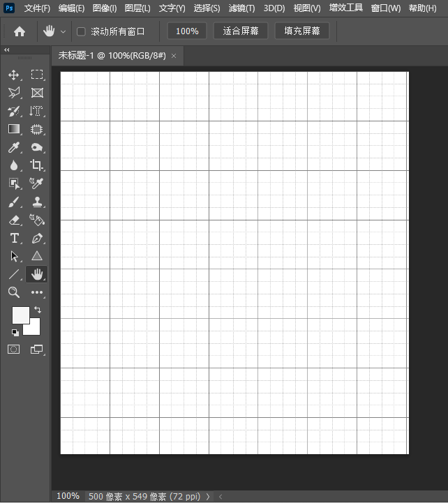Open the 编辑(E) menu
Viewport: 448px width, 503px height.
72,8
